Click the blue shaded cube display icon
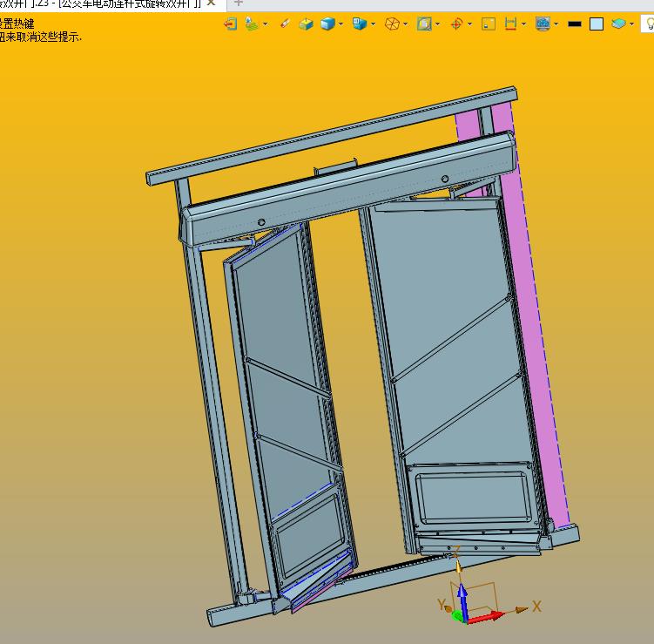654x644 pixels. point(328,24)
